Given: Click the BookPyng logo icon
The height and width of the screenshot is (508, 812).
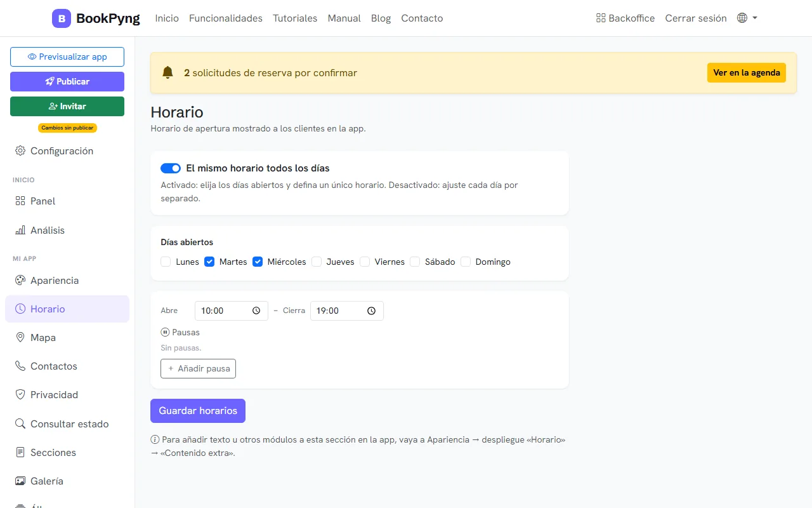Looking at the screenshot, I should tap(62, 18).
